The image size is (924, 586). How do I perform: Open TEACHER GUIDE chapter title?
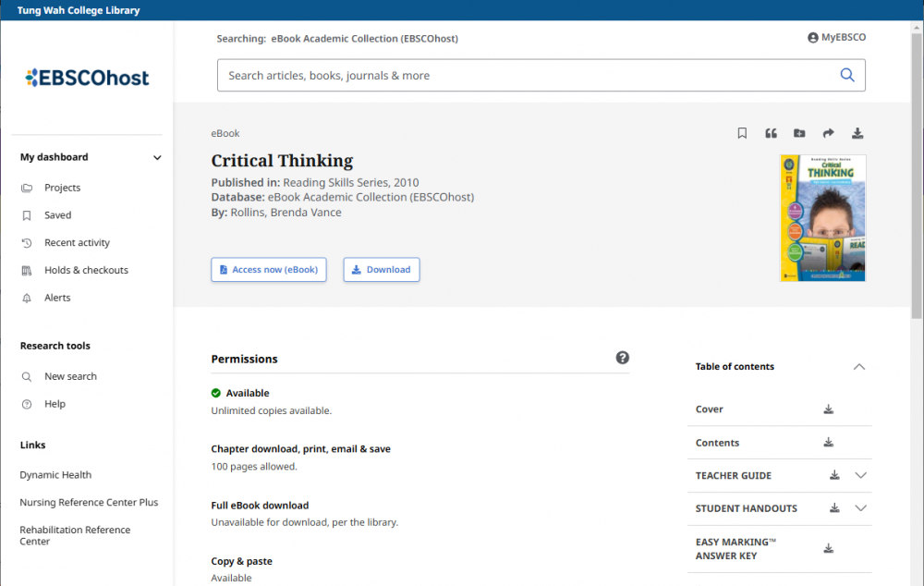tap(733, 476)
